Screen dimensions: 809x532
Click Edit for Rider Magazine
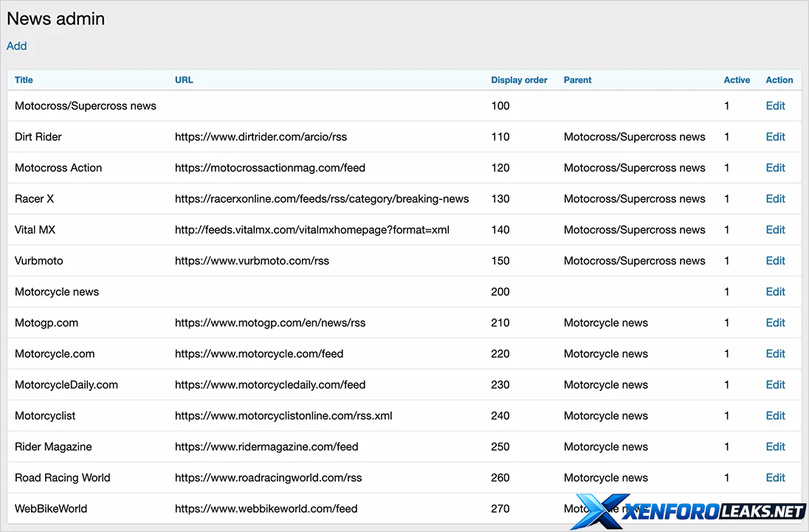(x=775, y=446)
